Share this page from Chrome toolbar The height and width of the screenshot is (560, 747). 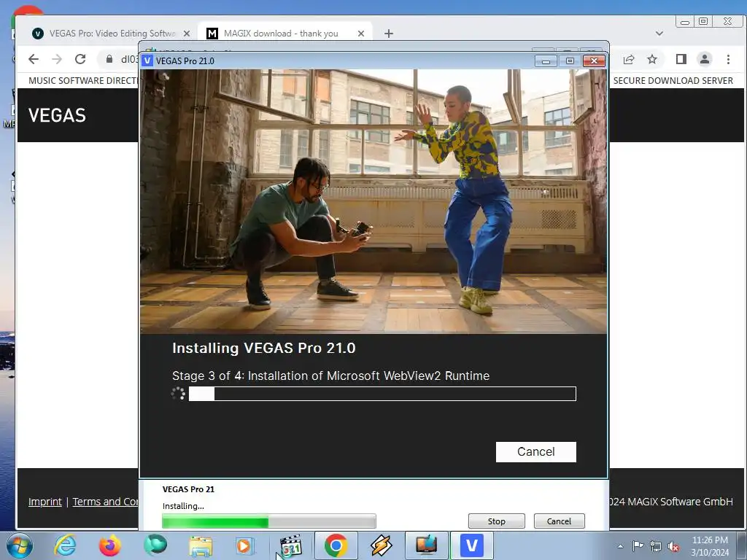628,59
